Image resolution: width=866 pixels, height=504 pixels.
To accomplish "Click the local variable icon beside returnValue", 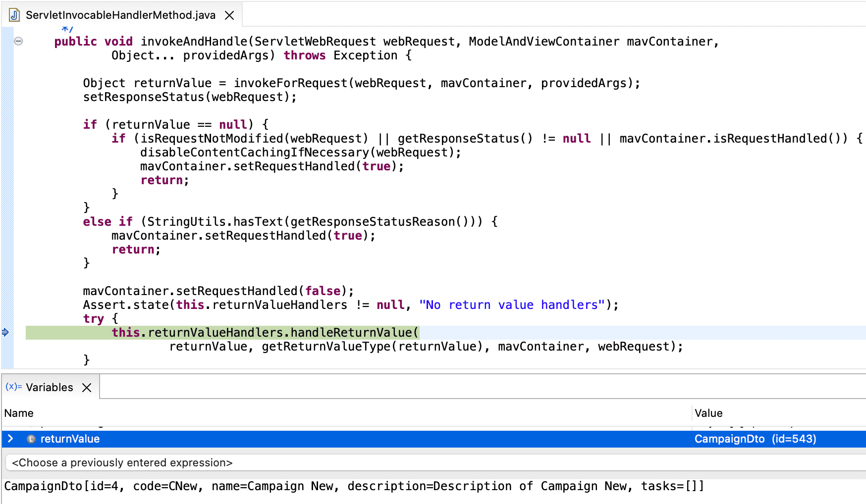I will pyautogui.click(x=31, y=439).
